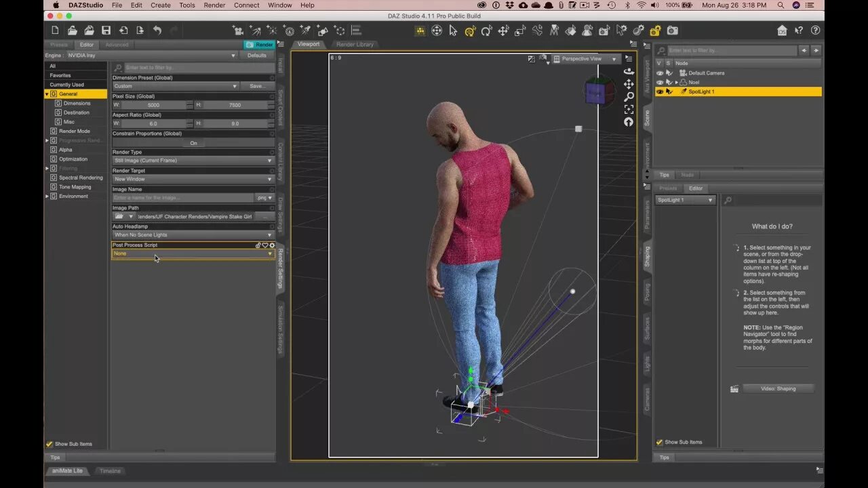The width and height of the screenshot is (868, 488).
Task: Open a file with the open folder icon
Action: tap(73, 30)
